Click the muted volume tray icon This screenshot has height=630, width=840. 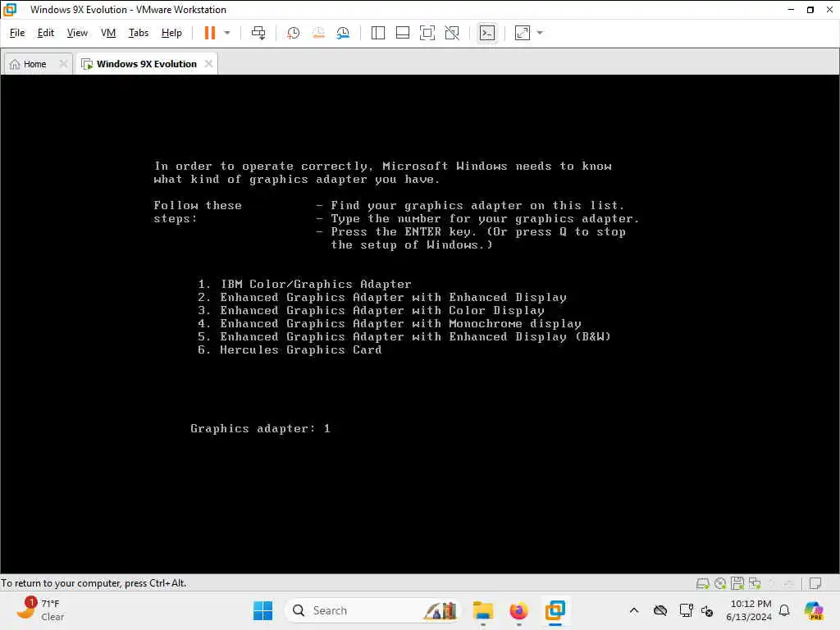[x=707, y=610]
